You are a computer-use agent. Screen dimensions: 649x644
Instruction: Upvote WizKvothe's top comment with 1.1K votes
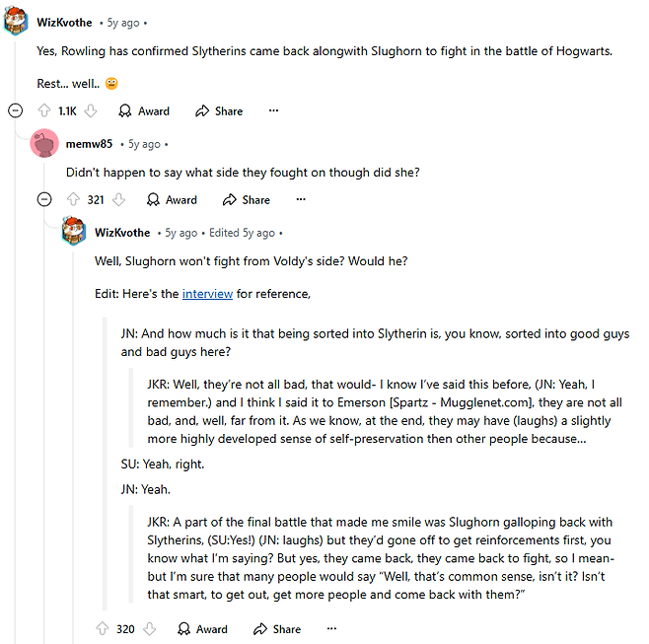[x=43, y=111]
